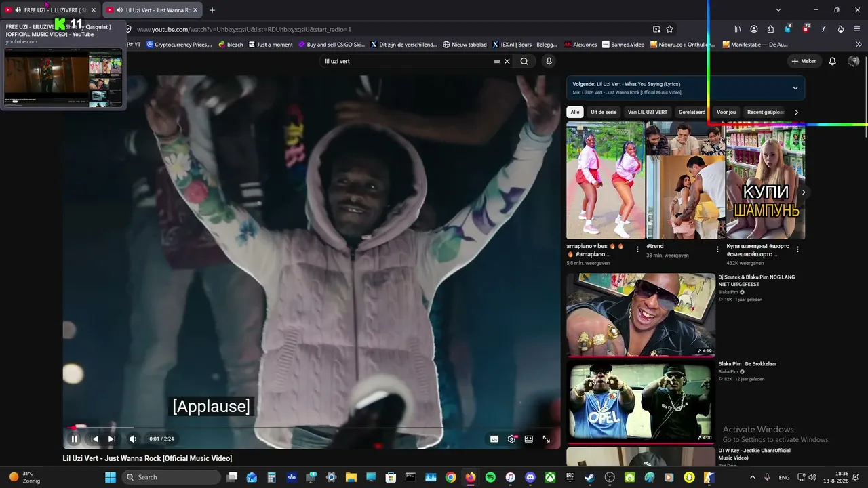Skip to the next video in the mix
The width and height of the screenshot is (868, 488).
[112, 439]
